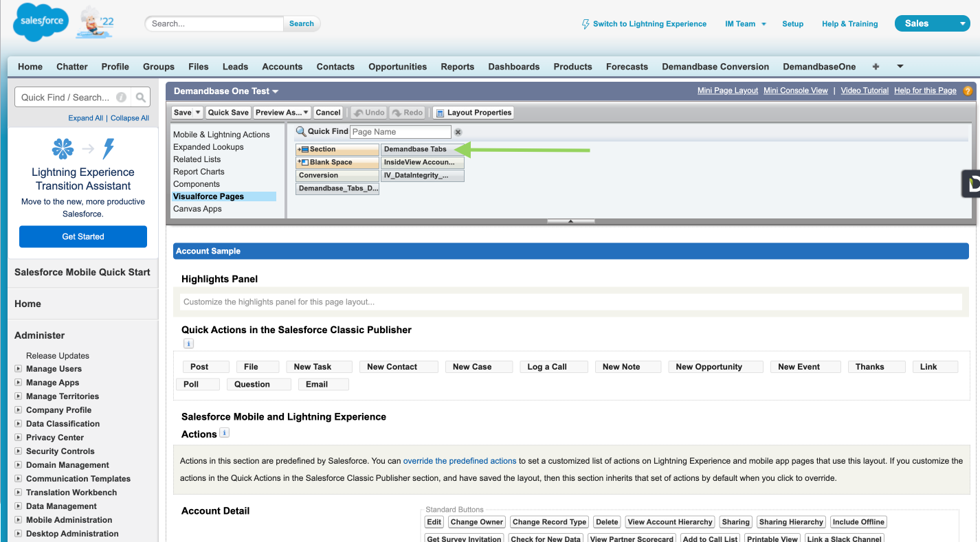This screenshot has width=980, height=542.
Task: Open the Accounts tab
Action: point(282,67)
